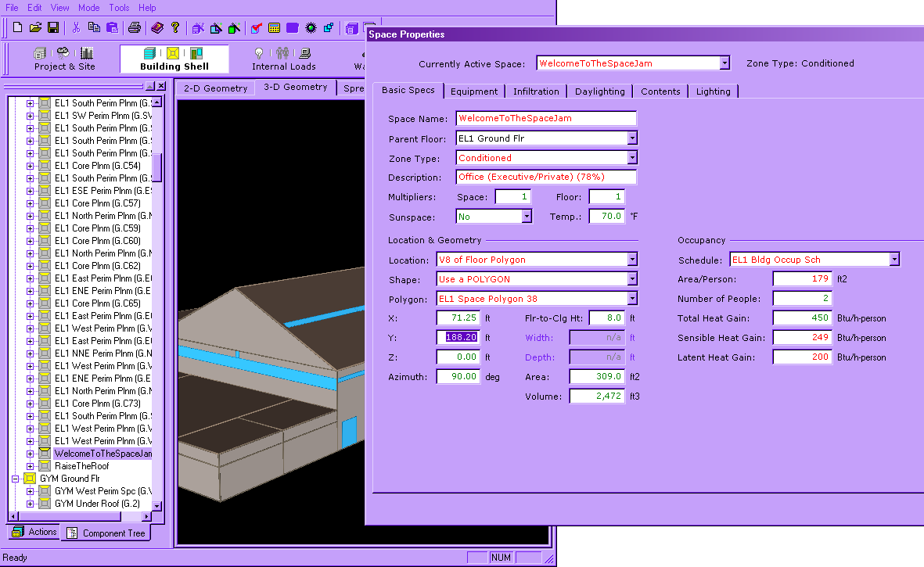Switch to Internal Loads module
Viewport: 924px width, 567px height.
point(283,59)
